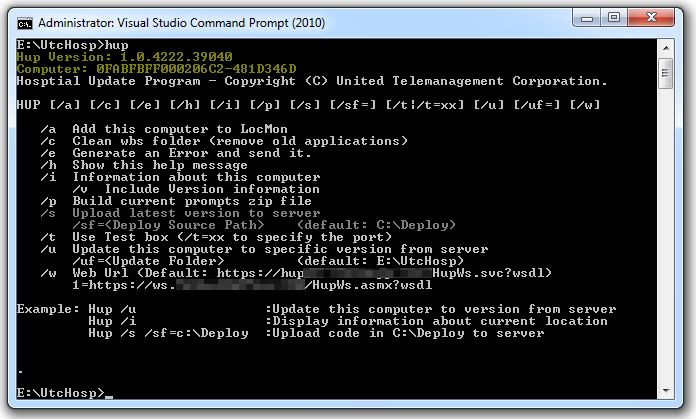Click the Computer ID line

157,69
